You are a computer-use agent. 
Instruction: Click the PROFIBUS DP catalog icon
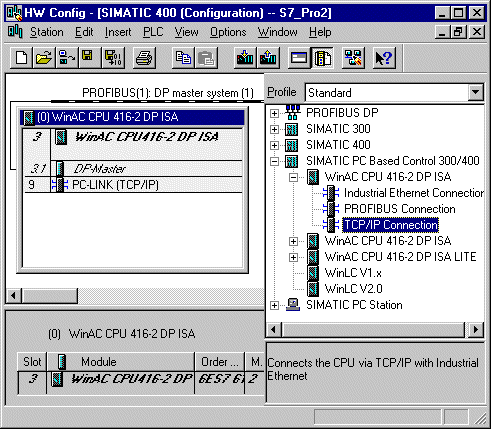tap(292, 112)
